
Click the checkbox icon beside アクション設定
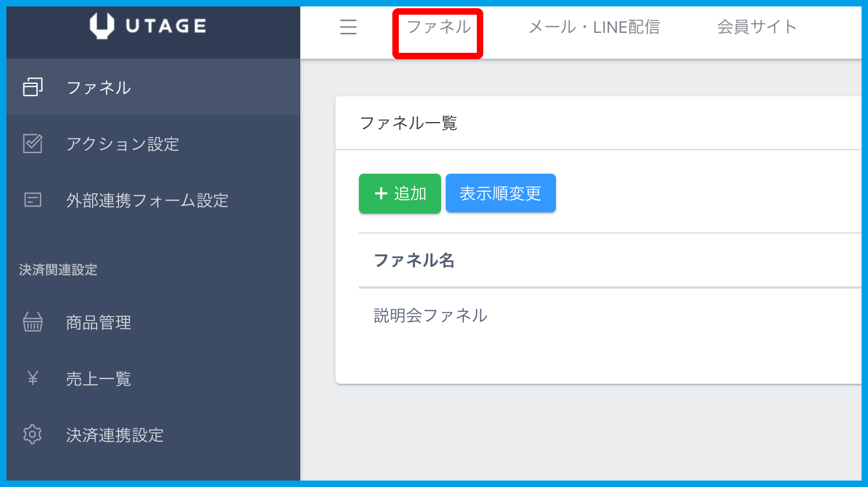click(x=33, y=144)
